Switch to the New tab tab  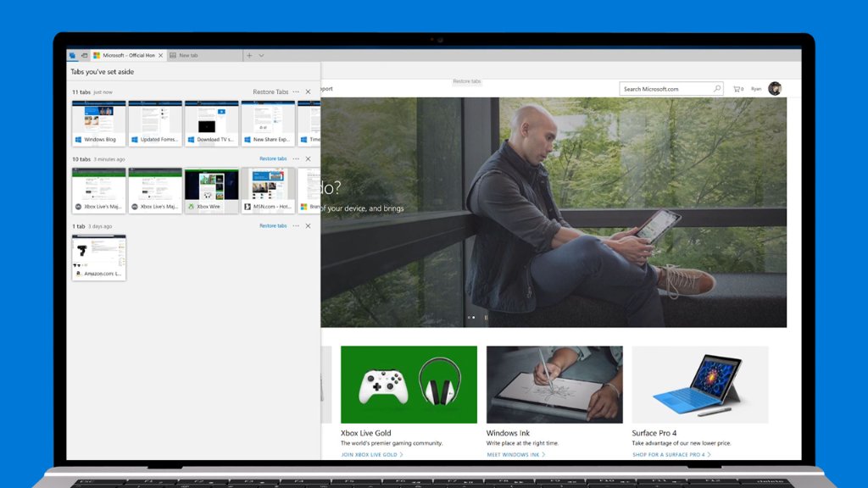tap(204, 55)
